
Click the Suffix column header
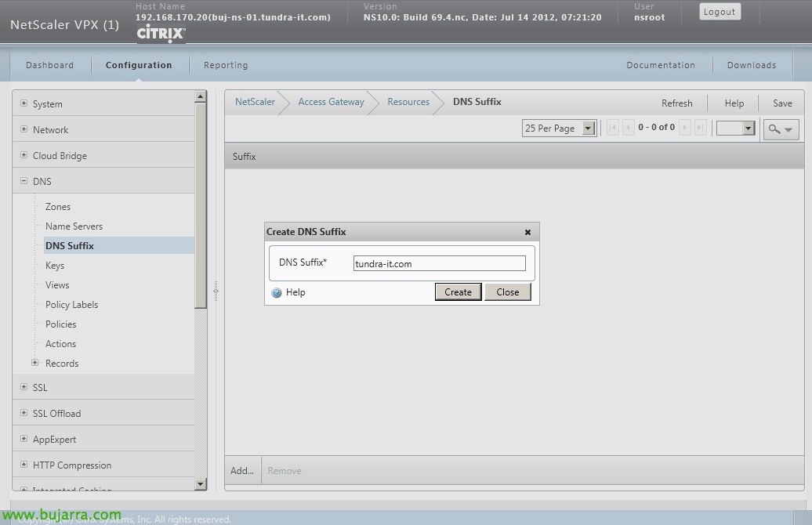coord(244,157)
